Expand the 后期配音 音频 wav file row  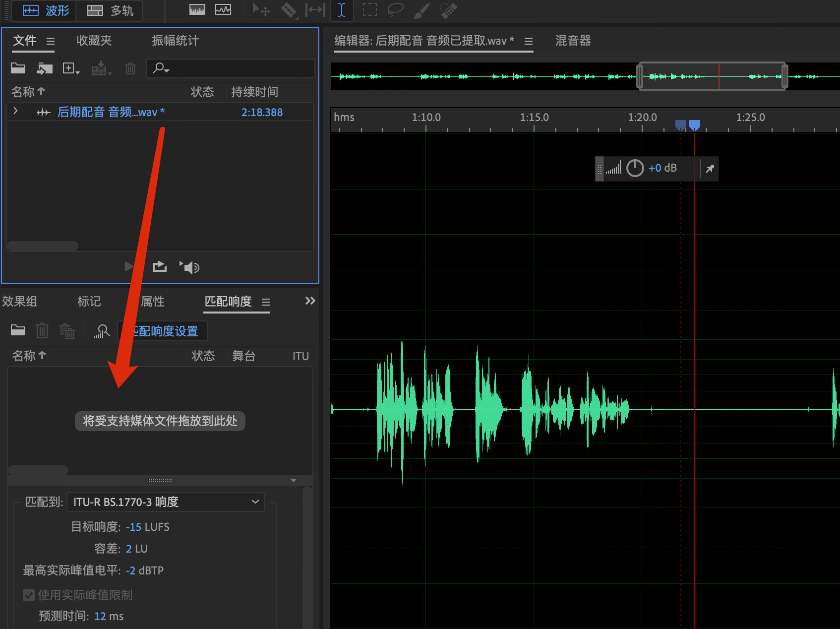pyautogui.click(x=15, y=112)
